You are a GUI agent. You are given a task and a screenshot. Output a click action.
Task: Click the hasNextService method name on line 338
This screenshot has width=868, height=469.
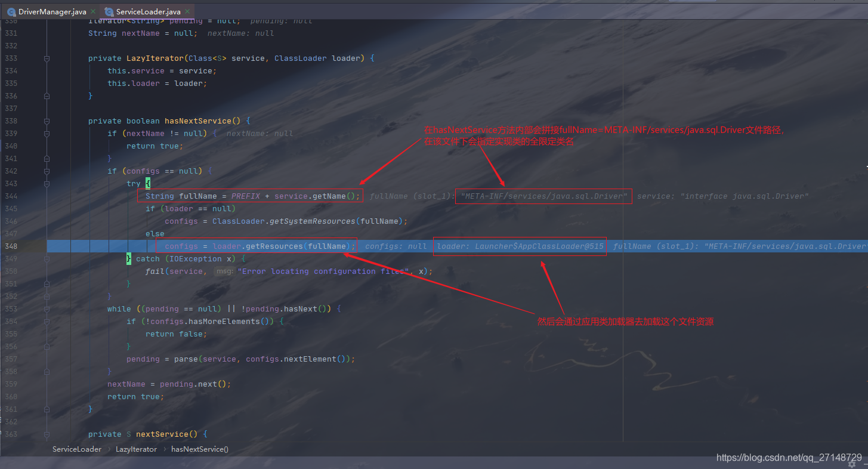(x=197, y=121)
